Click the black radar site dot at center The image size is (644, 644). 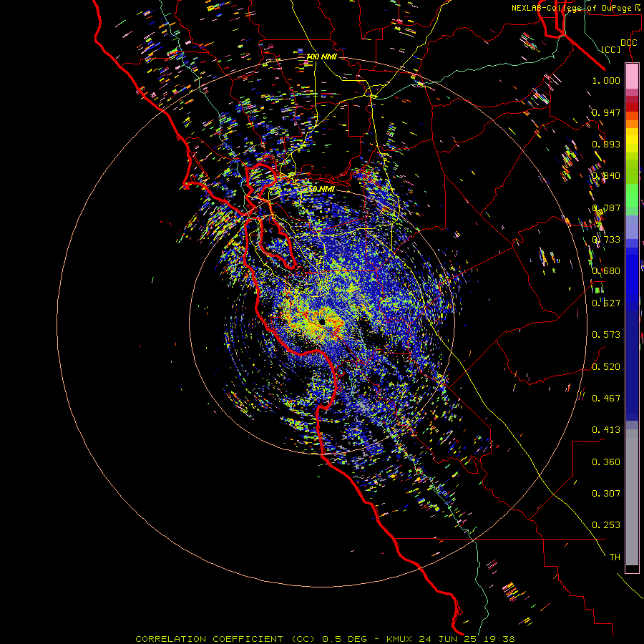322,321
